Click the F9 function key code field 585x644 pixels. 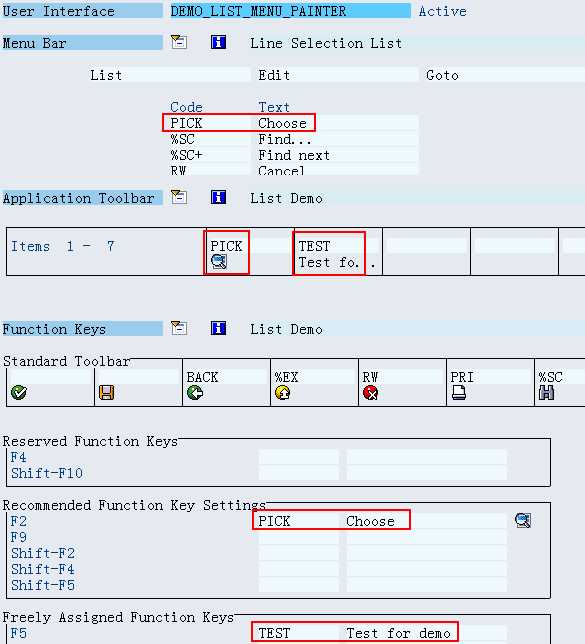point(299,537)
